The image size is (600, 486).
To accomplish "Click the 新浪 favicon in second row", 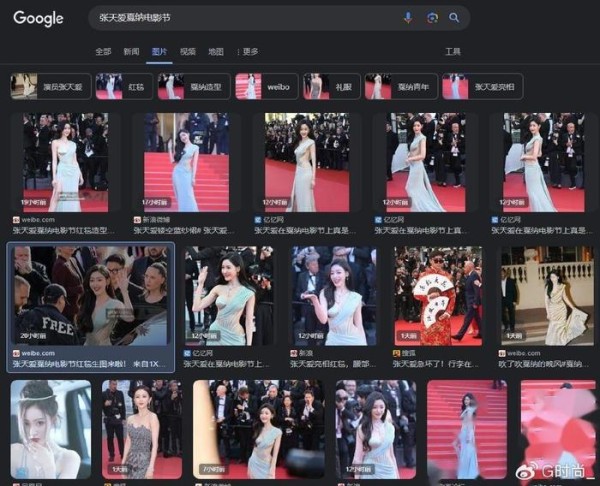I will point(293,353).
